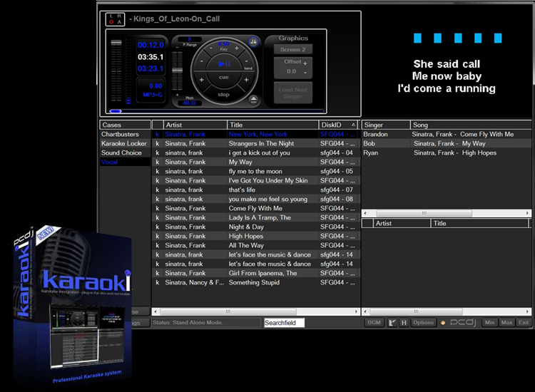Select the song All The Way

(x=256, y=245)
